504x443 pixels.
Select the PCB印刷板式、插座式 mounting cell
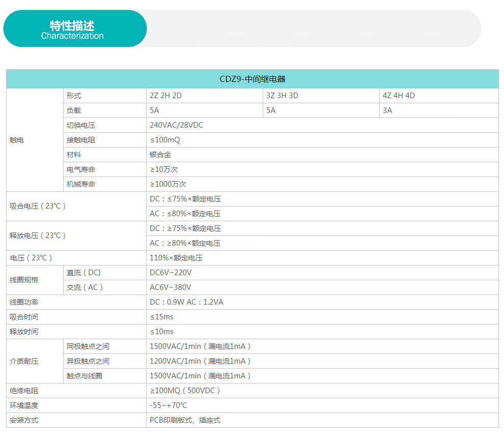185,420
